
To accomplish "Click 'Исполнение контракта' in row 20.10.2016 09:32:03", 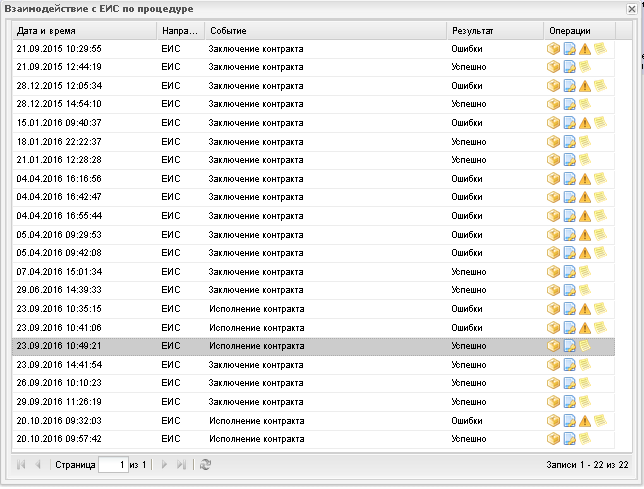I will pyautogui.click(x=257, y=421).
